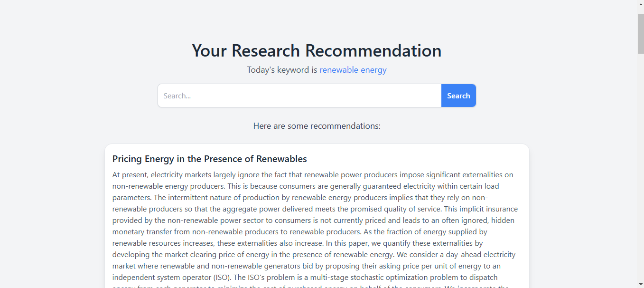Open the renewable energy keyword link
The image size is (644, 288).
click(353, 70)
